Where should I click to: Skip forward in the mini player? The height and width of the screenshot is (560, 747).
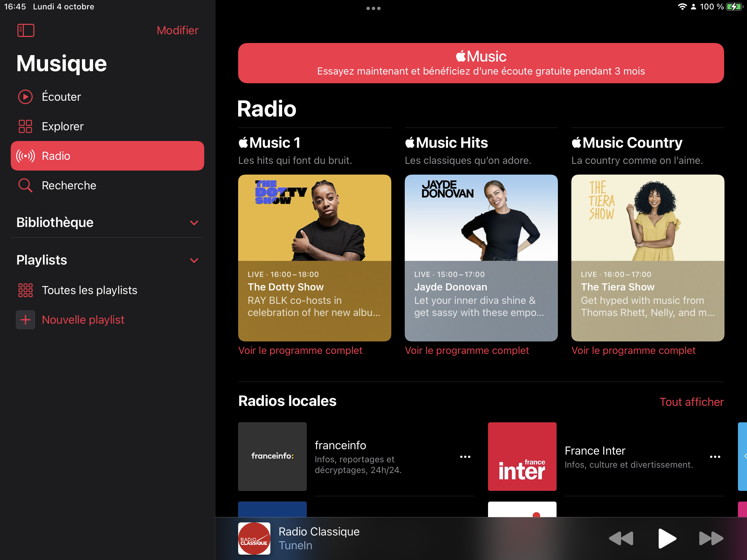point(711,539)
